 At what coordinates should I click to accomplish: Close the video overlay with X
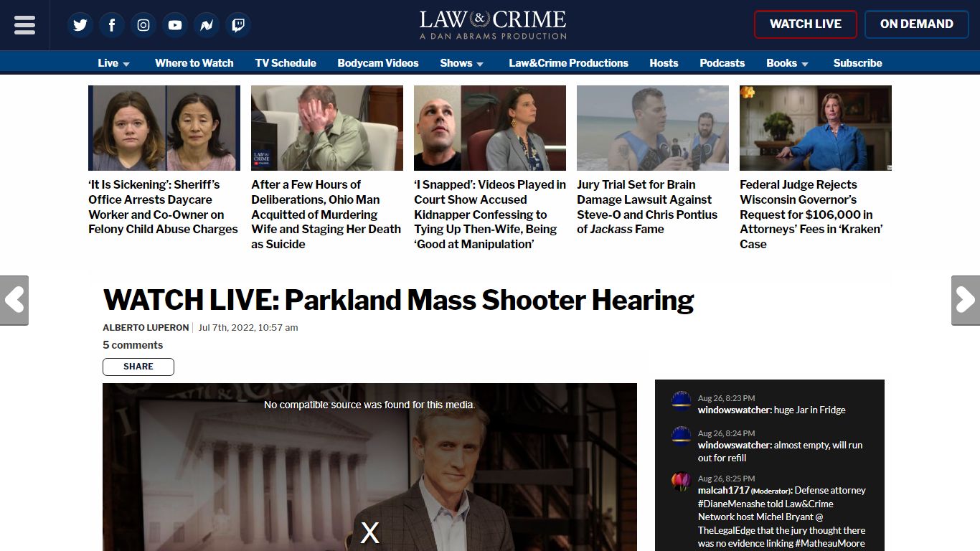(369, 532)
